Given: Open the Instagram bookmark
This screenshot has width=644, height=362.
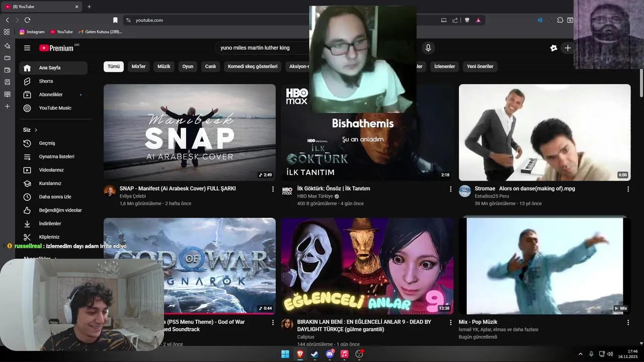Looking at the screenshot, I should pos(32,32).
